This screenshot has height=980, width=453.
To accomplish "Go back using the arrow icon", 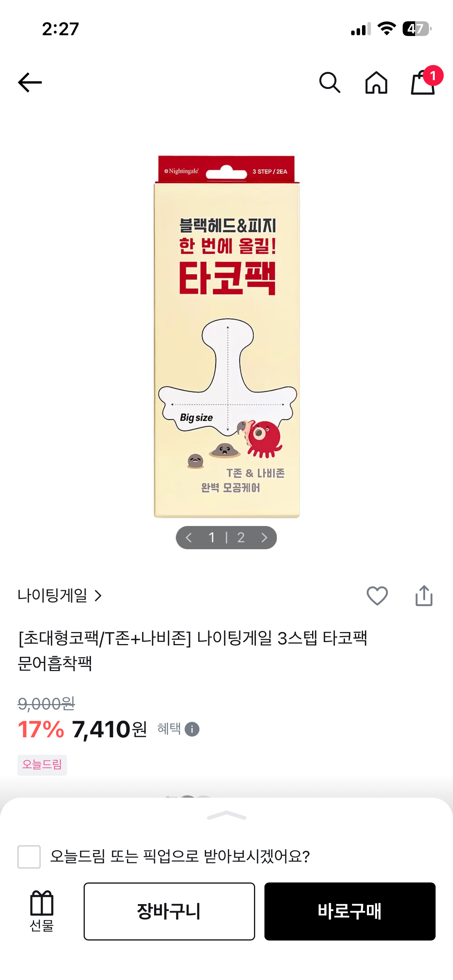I will tap(30, 82).
